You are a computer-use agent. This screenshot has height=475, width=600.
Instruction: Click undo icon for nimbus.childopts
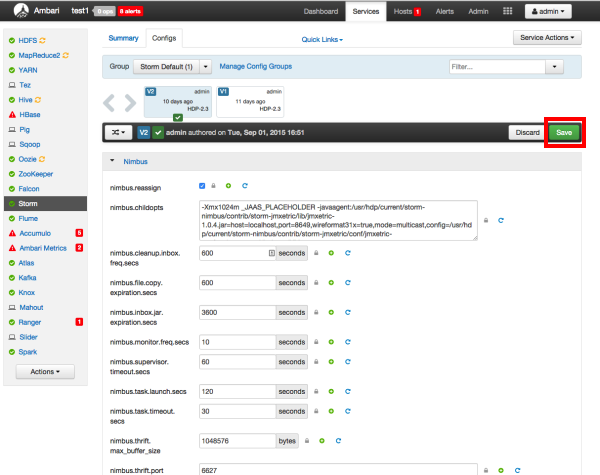click(x=501, y=220)
